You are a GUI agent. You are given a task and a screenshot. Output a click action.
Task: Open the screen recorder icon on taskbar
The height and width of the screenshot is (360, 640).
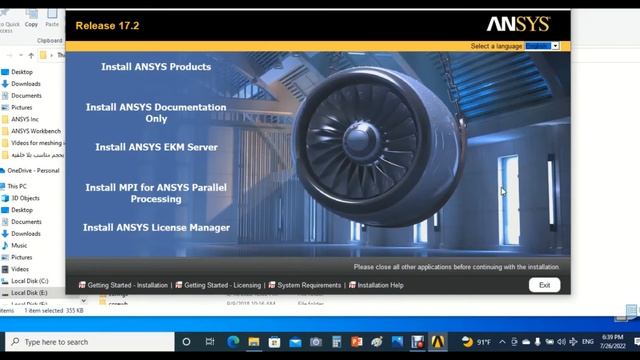(x=418, y=342)
